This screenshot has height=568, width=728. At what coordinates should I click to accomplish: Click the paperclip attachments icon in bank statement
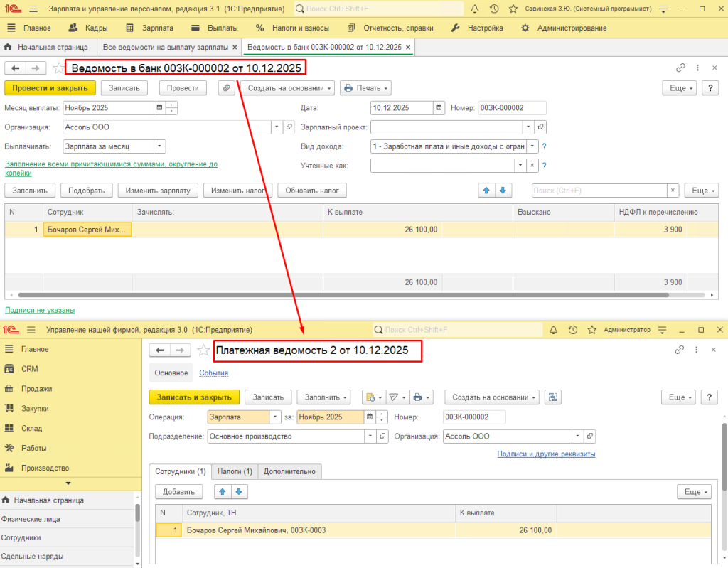[226, 88]
